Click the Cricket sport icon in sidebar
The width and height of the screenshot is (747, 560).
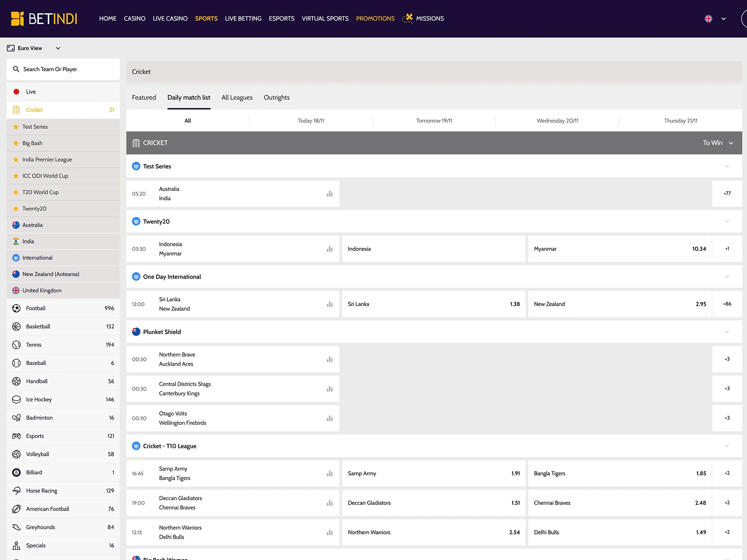click(16, 110)
